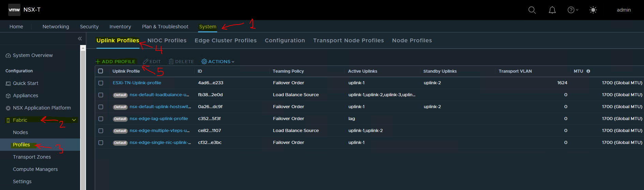Open the help question mark menu

(573, 10)
